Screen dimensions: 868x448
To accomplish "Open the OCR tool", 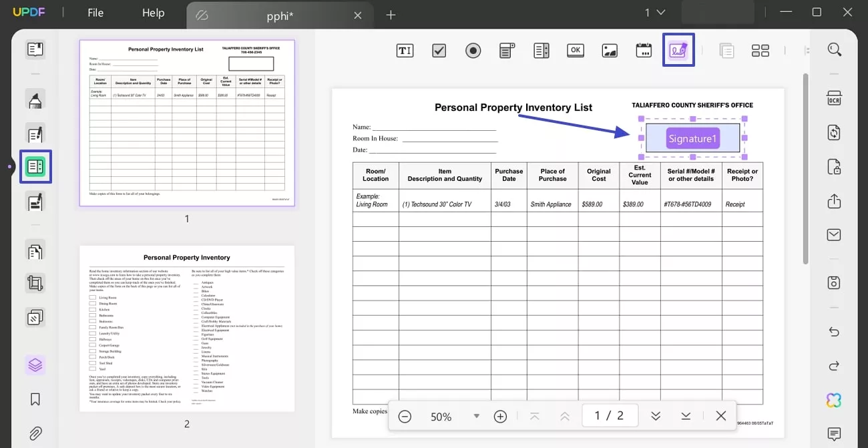I will tap(833, 97).
